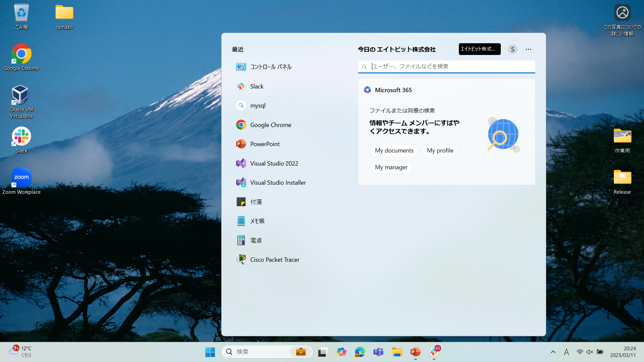Open Microsoft Teams from the taskbar
Viewport: 644px width, 362px height.
pos(378,352)
